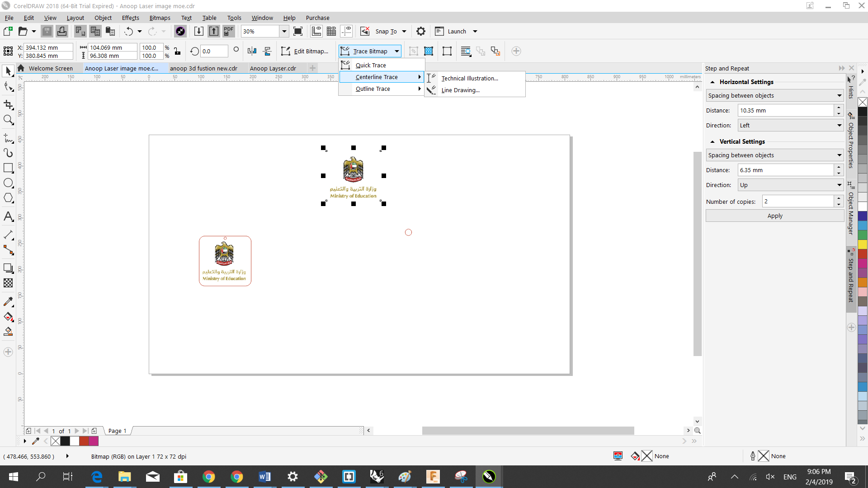The image size is (868, 488).
Task: Click the Print icon
Action: point(62,31)
